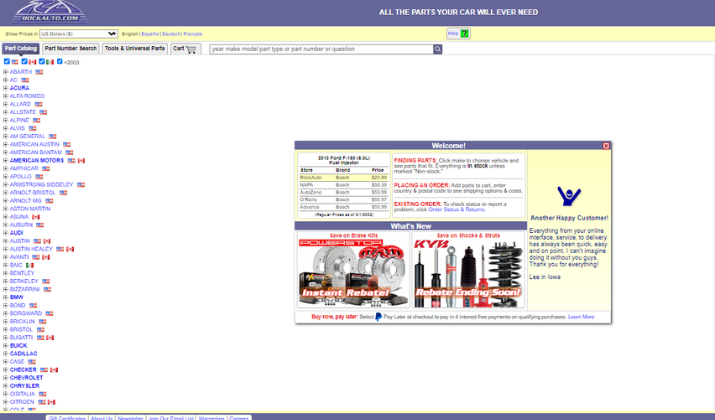This screenshot has width=715, height=420.
Task: Close the Welcome popup with red X
Action: coord(606,146)
